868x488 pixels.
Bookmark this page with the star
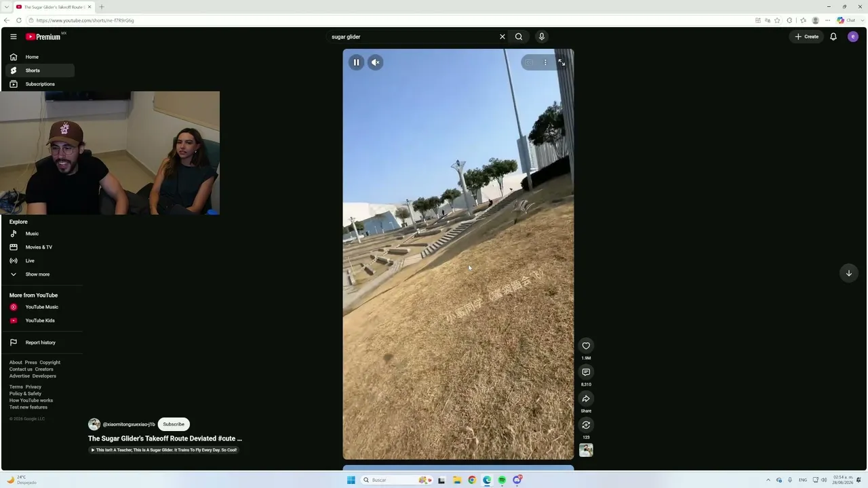pos(777,20)
